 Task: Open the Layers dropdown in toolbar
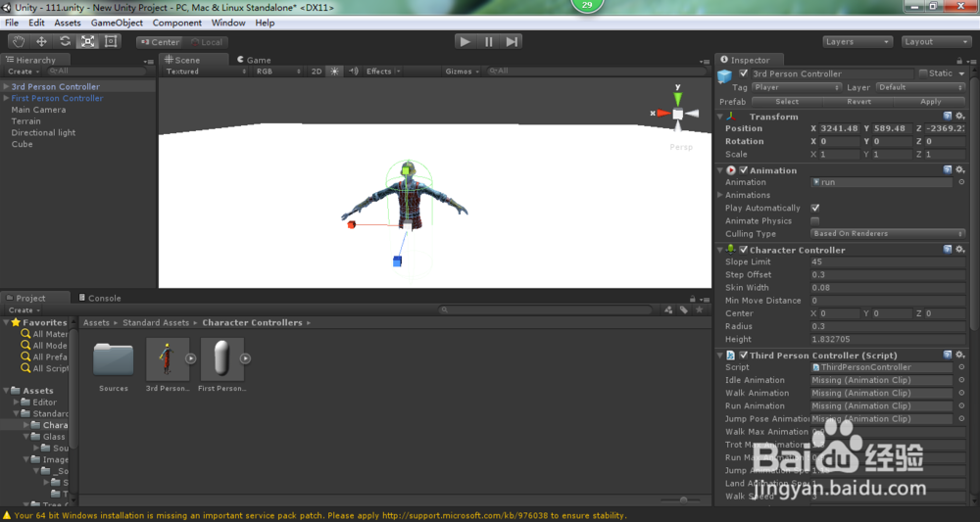857,42
